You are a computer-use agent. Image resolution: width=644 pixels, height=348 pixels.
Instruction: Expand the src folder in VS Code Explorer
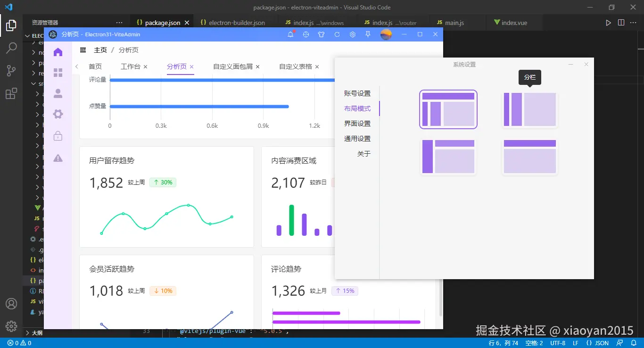coord(37,83)
